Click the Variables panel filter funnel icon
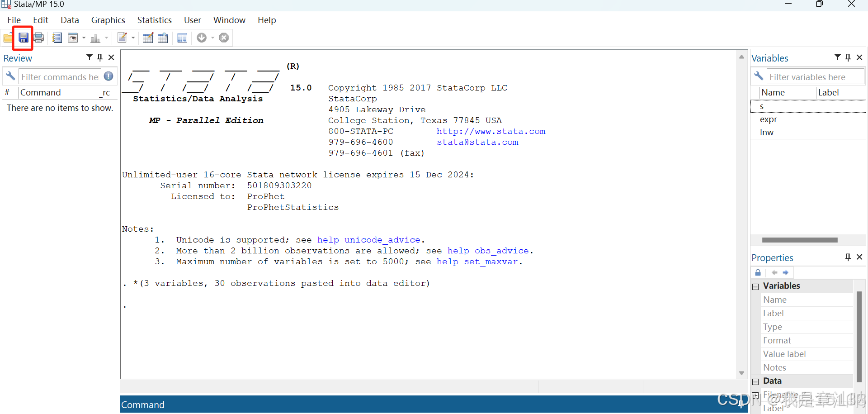 (838, 57)
